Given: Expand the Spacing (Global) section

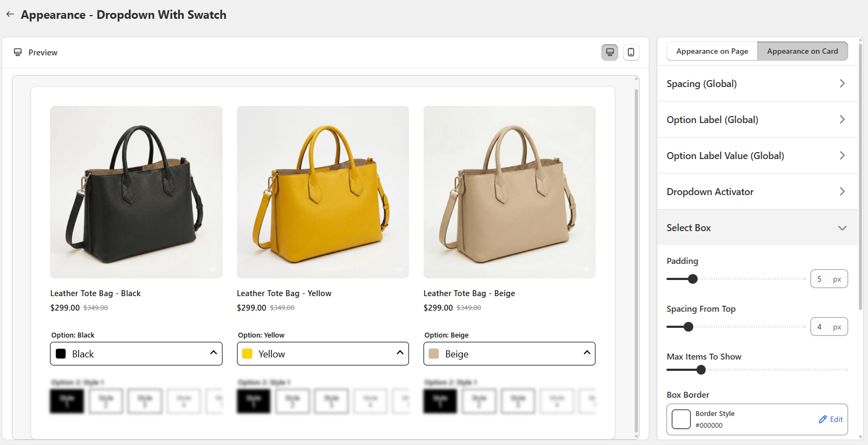Looking at the screenshot, I should point(757,84).
